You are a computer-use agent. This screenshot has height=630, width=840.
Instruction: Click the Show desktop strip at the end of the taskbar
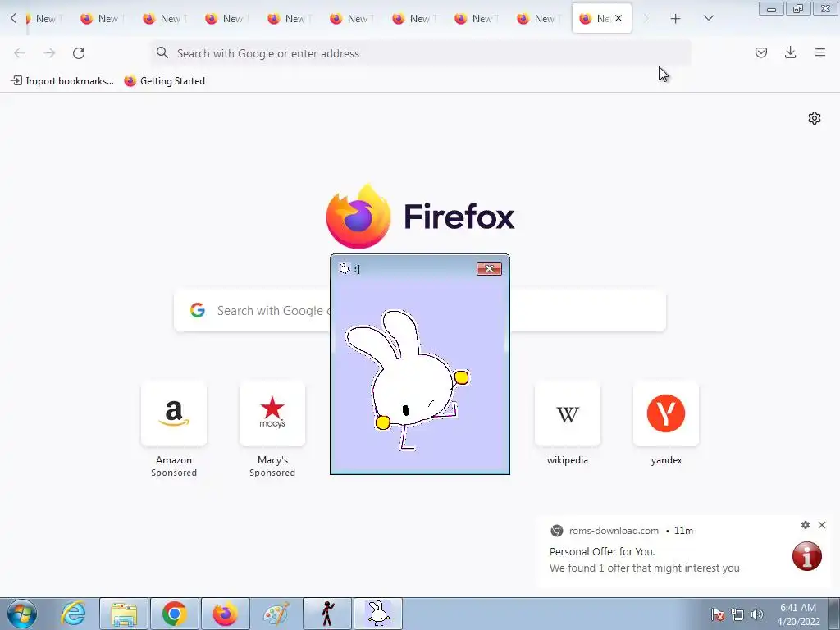pyautogui.click(x=834, y=614)
